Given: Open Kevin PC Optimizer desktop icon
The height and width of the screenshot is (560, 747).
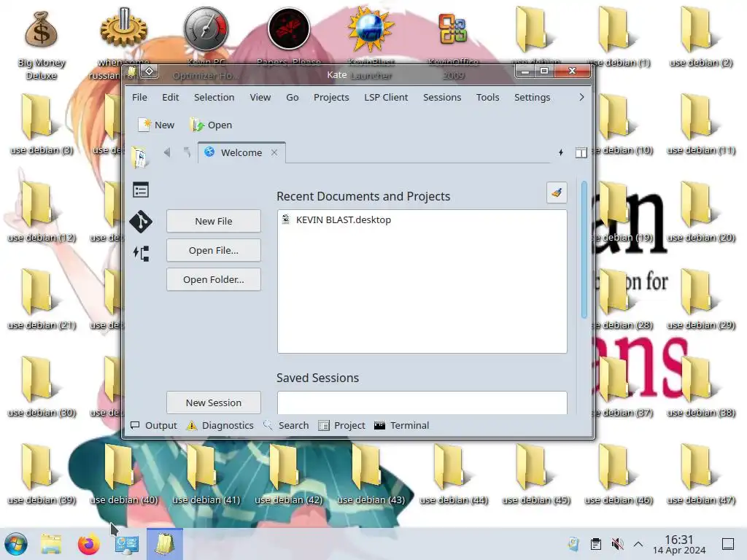Looking at the screenshot, I should [x=206, y=44].
